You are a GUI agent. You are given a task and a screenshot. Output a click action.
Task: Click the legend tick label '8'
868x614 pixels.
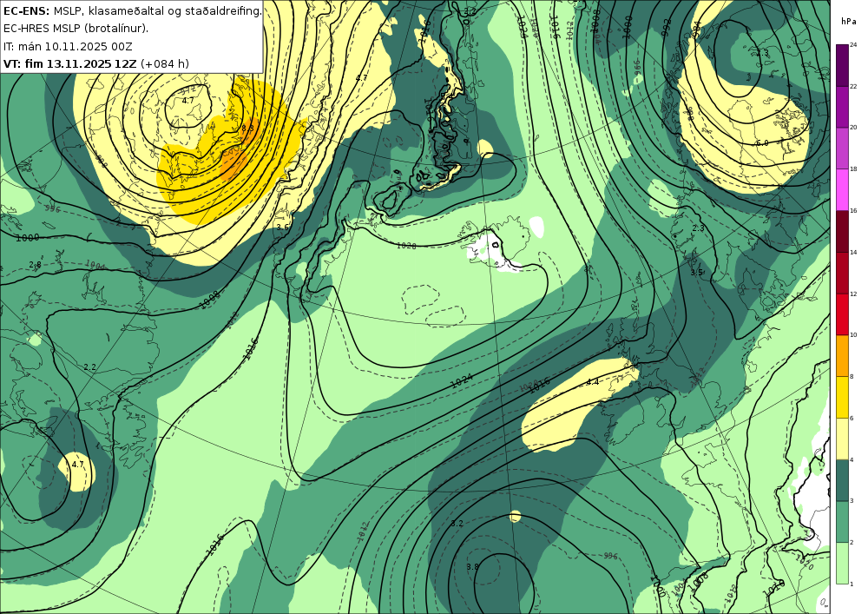point(852,377)
